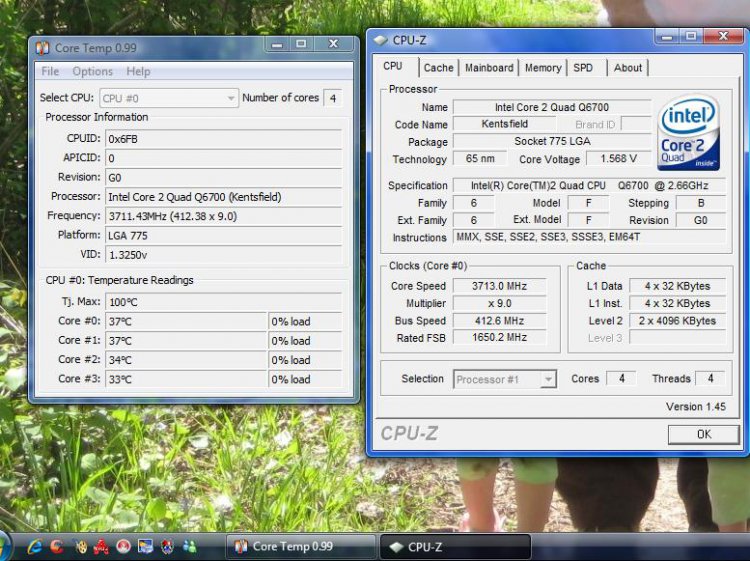Open Core Temp Options menu
750x561 pixels.
[x=92, y=71]
